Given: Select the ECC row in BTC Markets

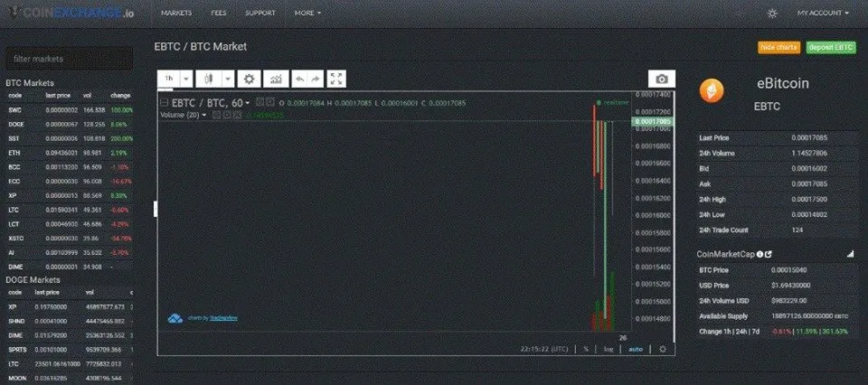Looking at the screenshot, I should coord(70,182).
